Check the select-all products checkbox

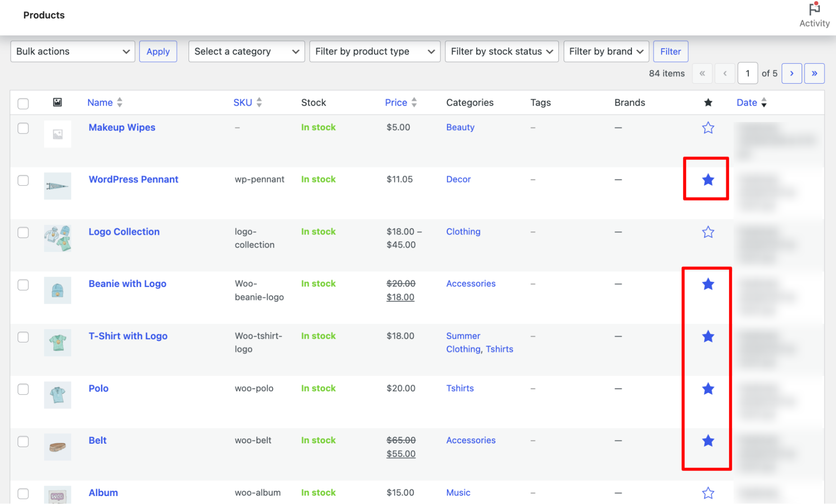[x=23, y=103]
